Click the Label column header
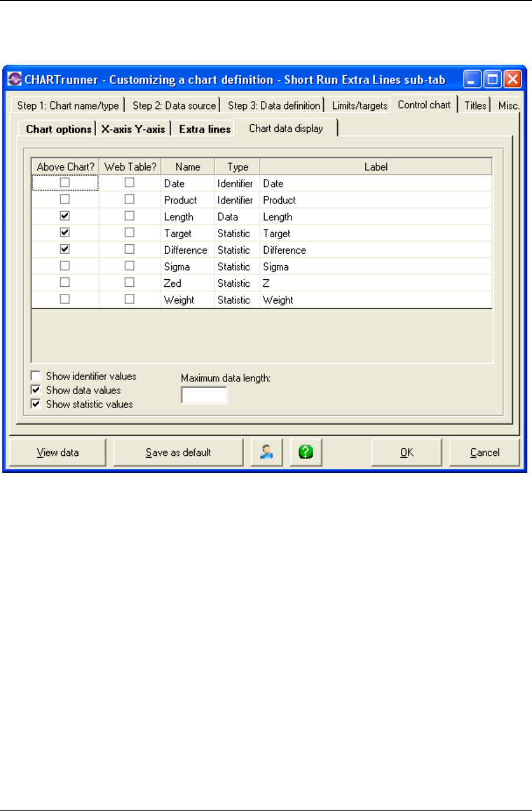The height and width of the screenshot is (811, 532). (x=376, y=167)
